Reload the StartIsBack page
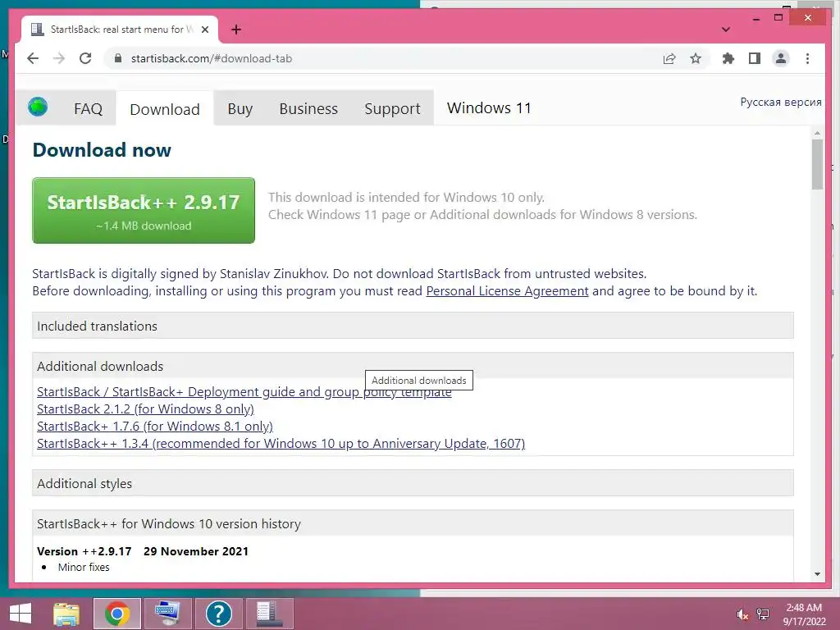The width and height of the screenshot is (840, 630). pos(85,58)
